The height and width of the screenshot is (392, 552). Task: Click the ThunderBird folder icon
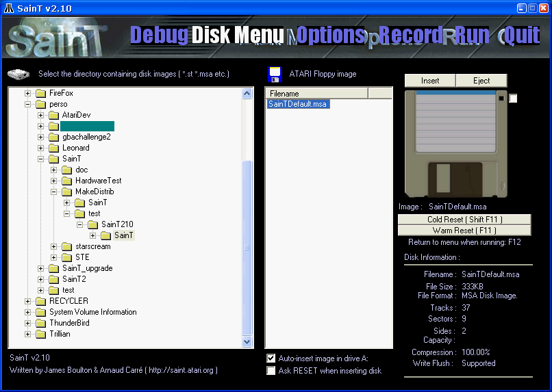click(x=40, y=323)
